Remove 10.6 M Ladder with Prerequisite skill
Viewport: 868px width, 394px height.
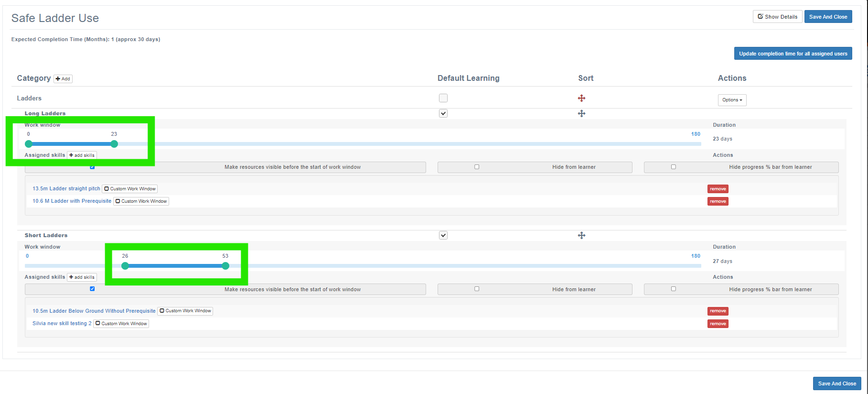pyautogui.click(x=718, y=201)
